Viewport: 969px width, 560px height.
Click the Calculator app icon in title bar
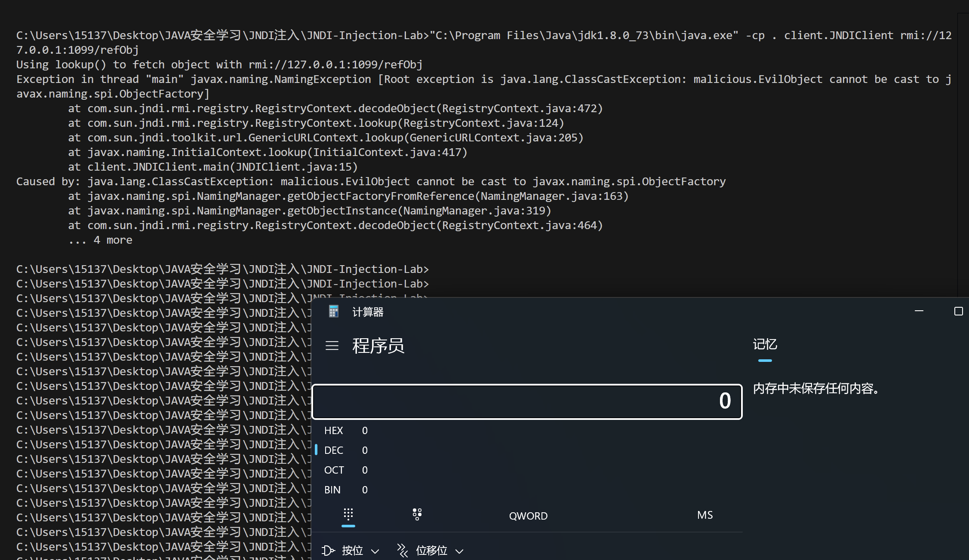334,312
